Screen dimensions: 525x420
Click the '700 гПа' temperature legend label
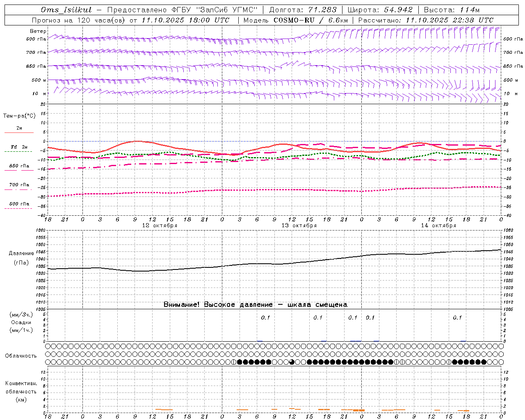click(x=19, y=185)
